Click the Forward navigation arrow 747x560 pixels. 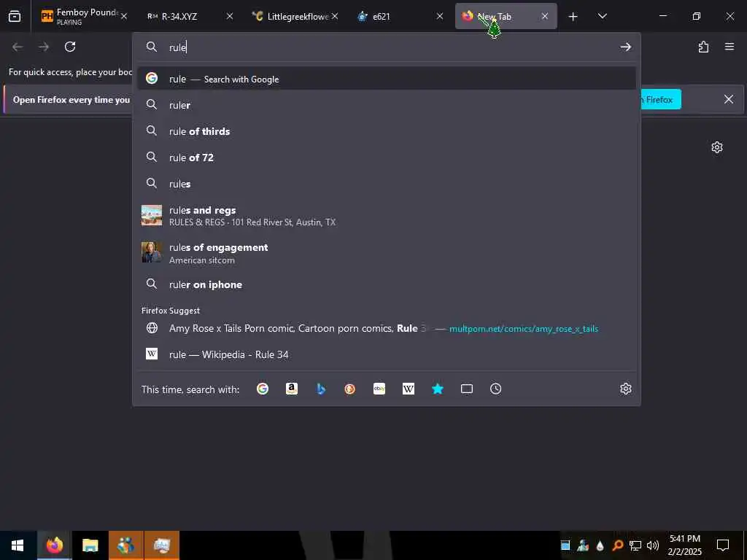click(44, 47)
